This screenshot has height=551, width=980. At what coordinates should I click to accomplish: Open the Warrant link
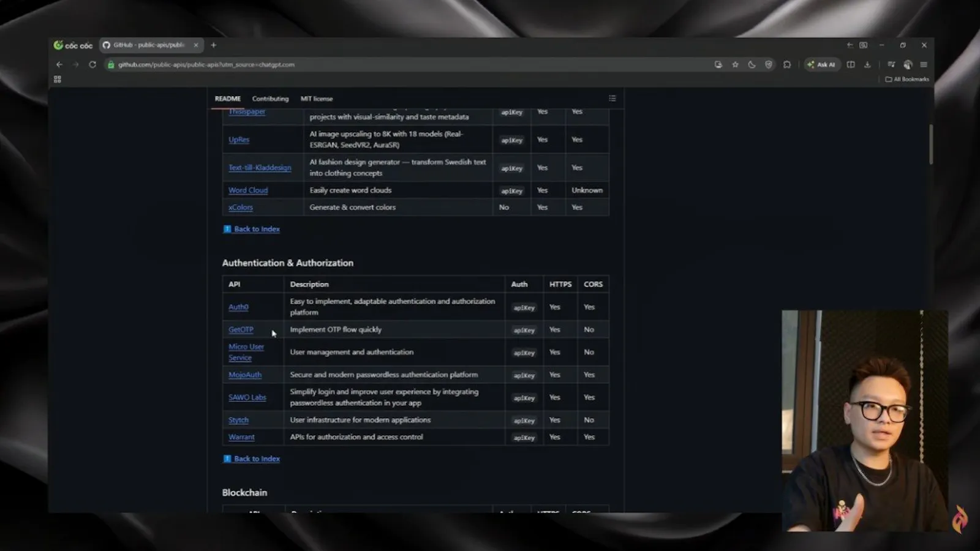241,437
